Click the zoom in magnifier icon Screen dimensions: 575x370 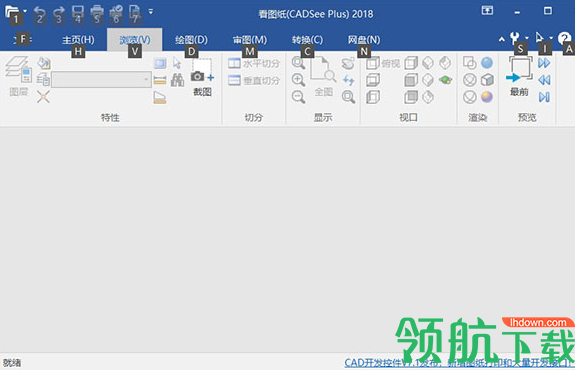point(298,80)
